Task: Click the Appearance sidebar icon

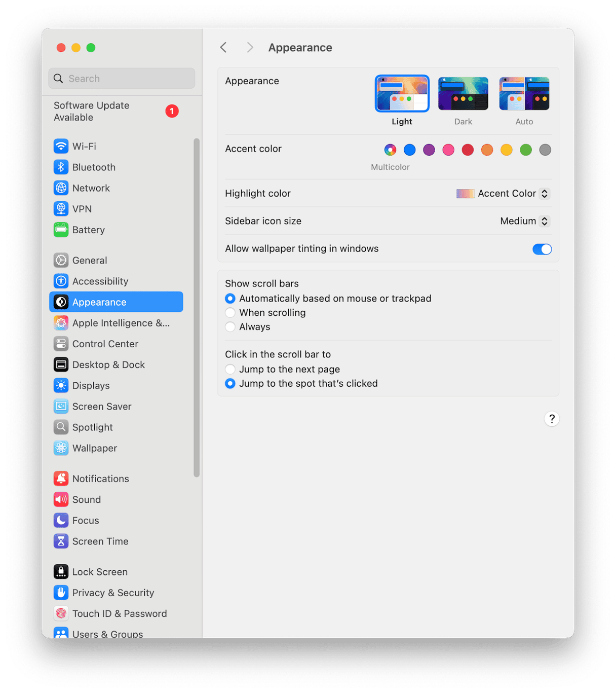Action: point(61,302)
